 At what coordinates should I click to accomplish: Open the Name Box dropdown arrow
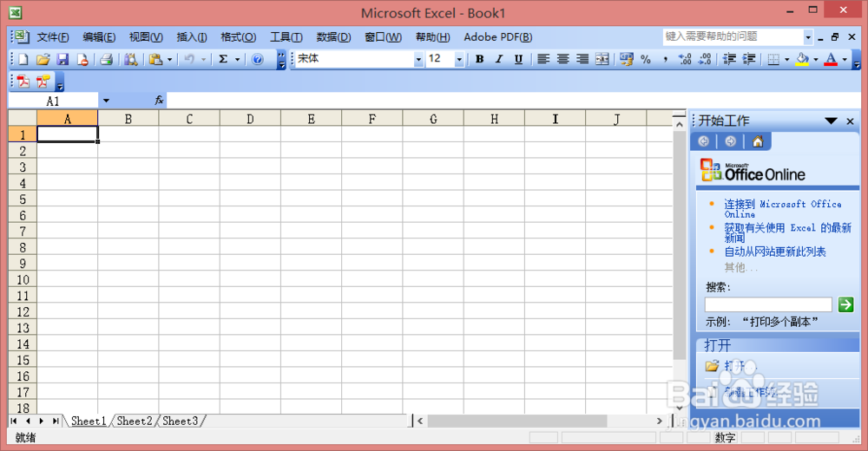106,101
